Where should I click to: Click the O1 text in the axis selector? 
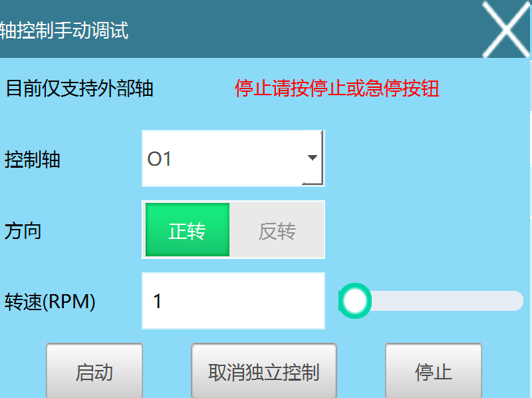coord(160,159)
